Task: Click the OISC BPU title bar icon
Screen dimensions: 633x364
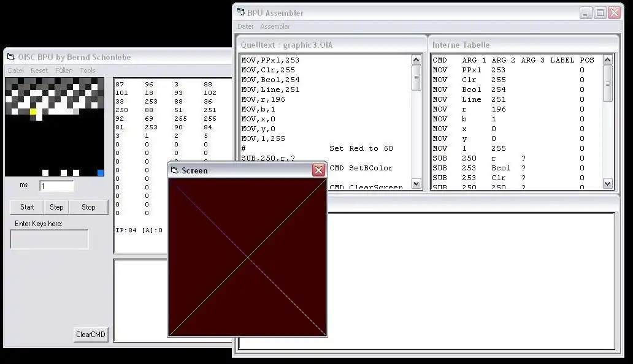Action: tap(11, 57)
